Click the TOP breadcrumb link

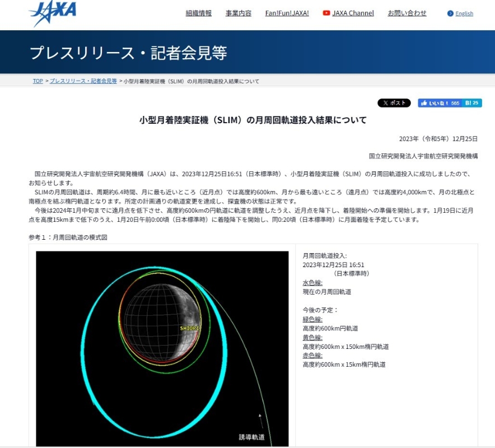pyautogui.click(x=38, y=81)
